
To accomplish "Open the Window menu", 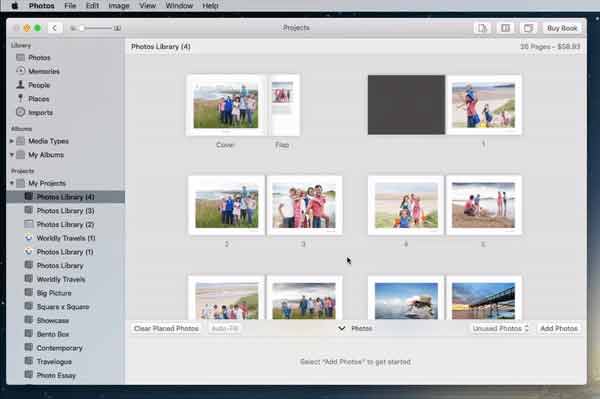I will tap(179, 6).
